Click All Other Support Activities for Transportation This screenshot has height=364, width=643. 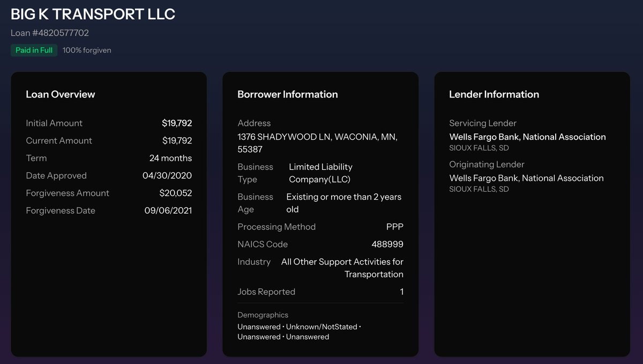(x=342, y=268)
